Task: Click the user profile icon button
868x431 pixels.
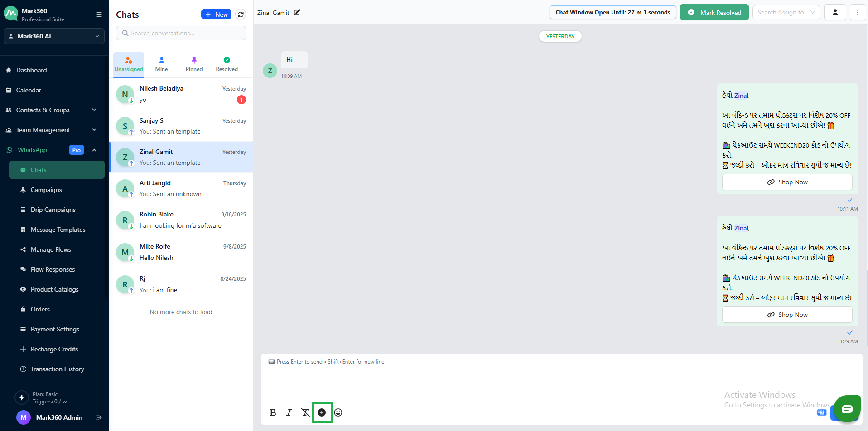Action: click(835, 13)
